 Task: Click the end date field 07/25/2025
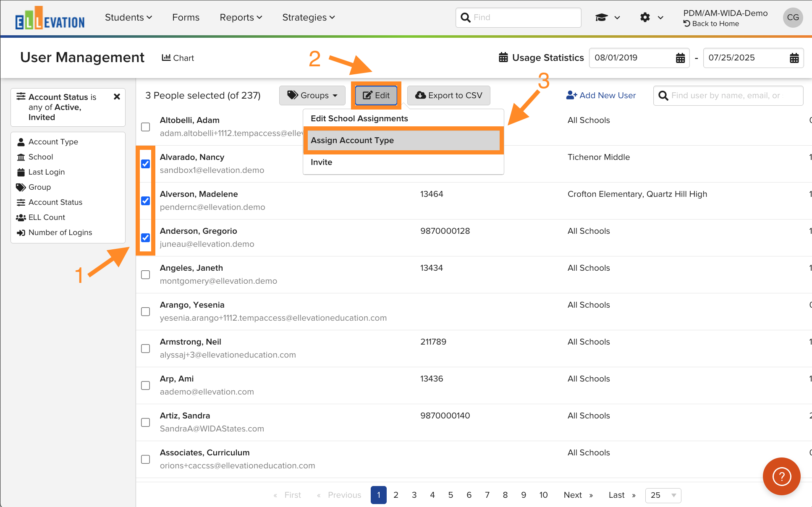754,58
